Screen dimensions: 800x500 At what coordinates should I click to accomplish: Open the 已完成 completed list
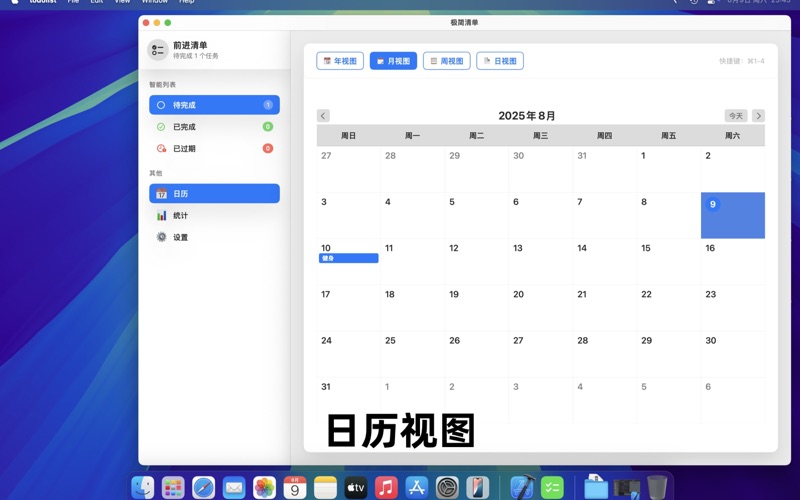point(214,127)
